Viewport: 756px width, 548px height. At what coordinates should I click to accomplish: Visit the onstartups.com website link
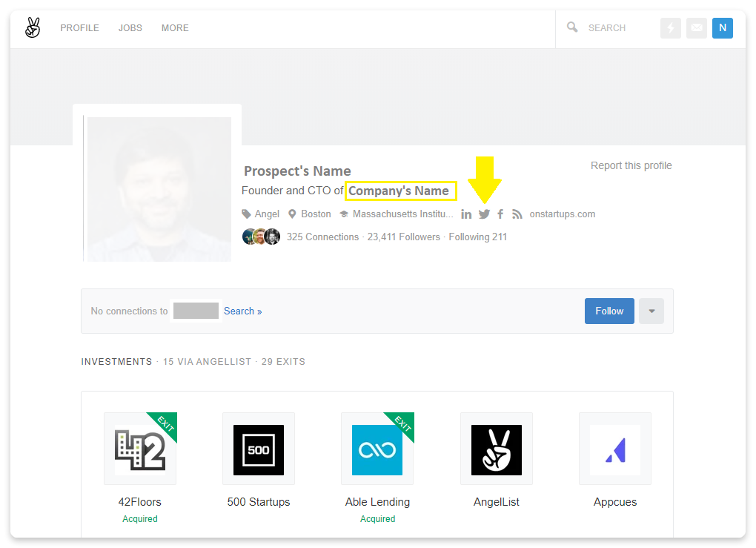coord(562,214)
